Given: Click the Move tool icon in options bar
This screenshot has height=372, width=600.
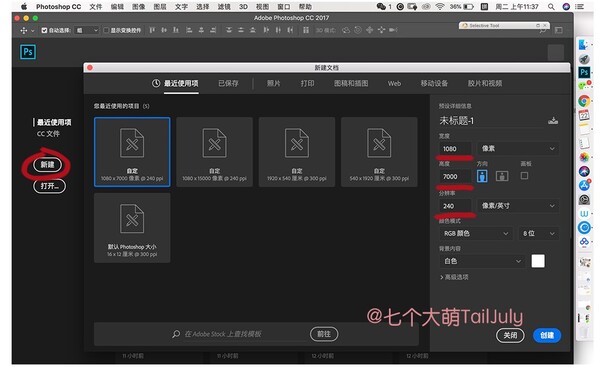Looking at the screenshot, I should pos(24,30).
